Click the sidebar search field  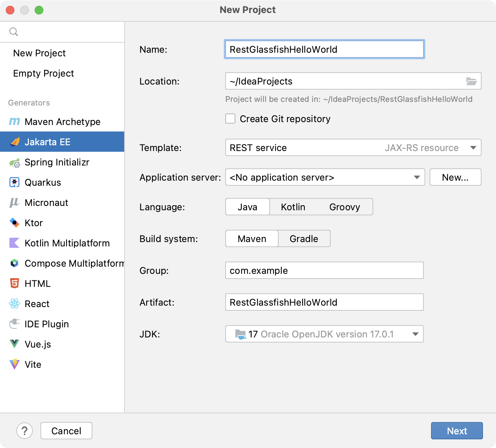(62, 32)
